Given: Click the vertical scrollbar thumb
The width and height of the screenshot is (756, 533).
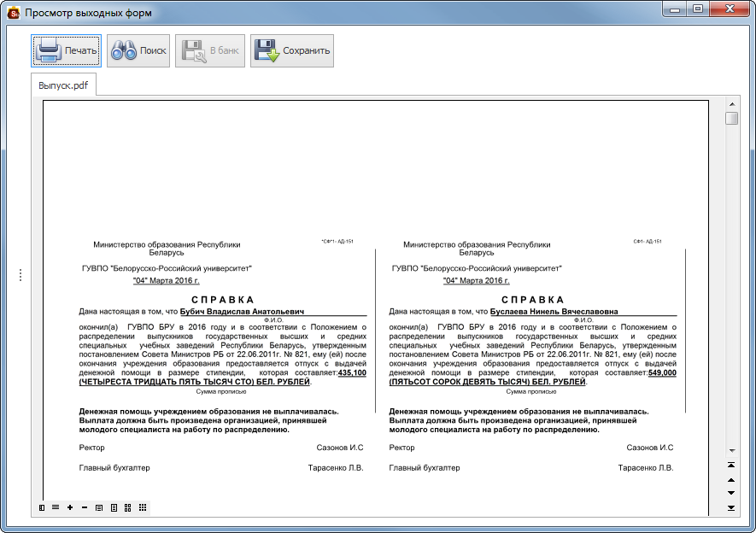Looking at the screenshot, I should pos(732,118).
